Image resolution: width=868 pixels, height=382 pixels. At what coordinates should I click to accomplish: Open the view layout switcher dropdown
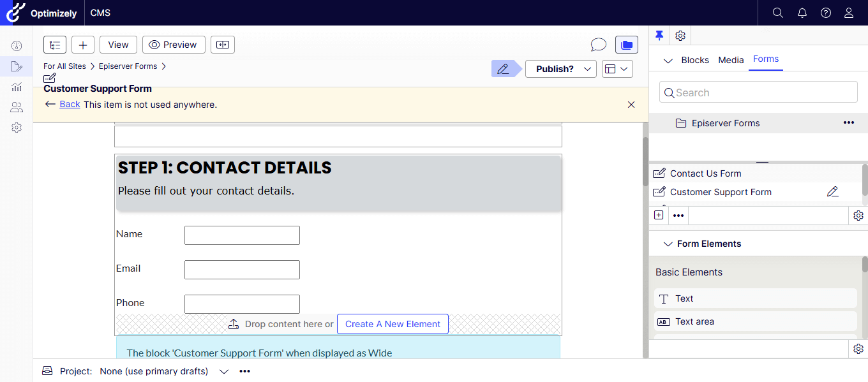(x=617, y=69)
